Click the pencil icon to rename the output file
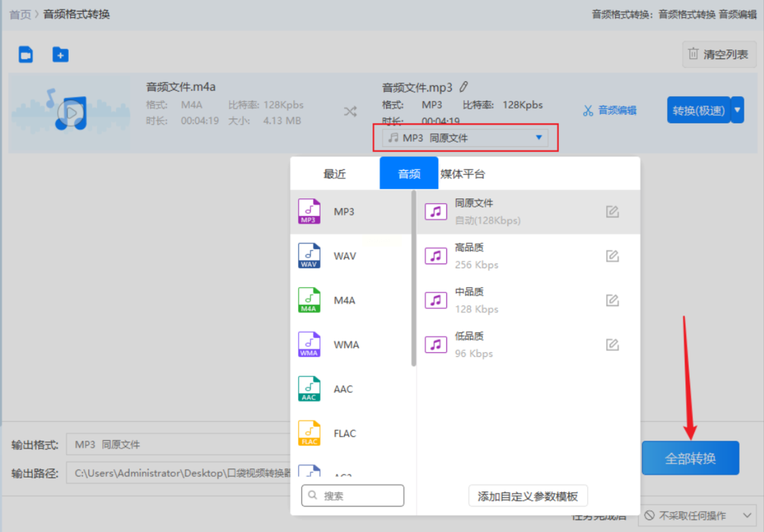 464,87
